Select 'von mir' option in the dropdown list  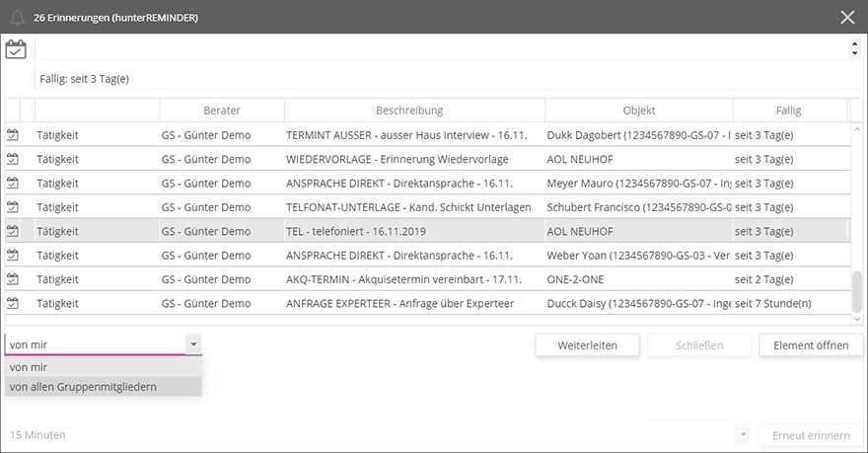click(x=103, y=367)
